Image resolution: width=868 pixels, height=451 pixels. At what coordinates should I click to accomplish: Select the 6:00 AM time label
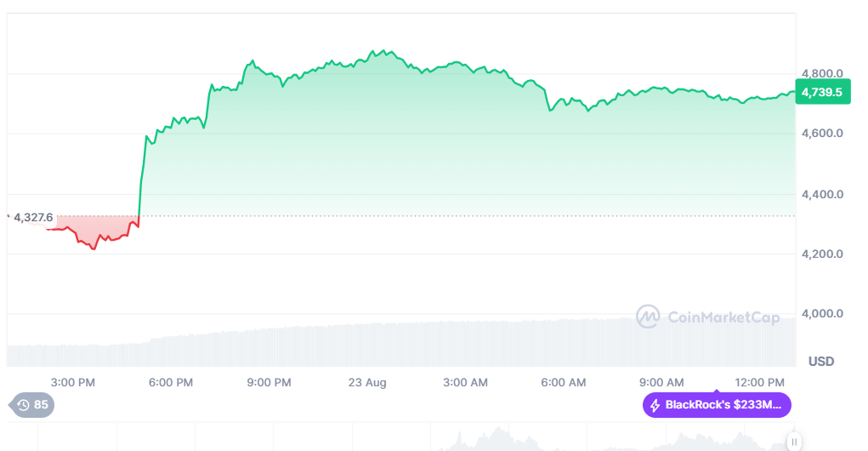pos(564,383)
